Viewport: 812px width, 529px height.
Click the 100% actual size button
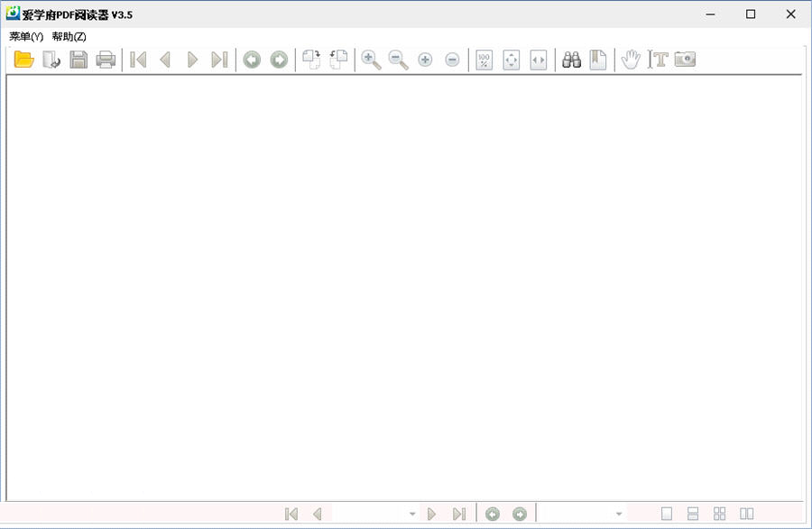(x=484, y=60)
